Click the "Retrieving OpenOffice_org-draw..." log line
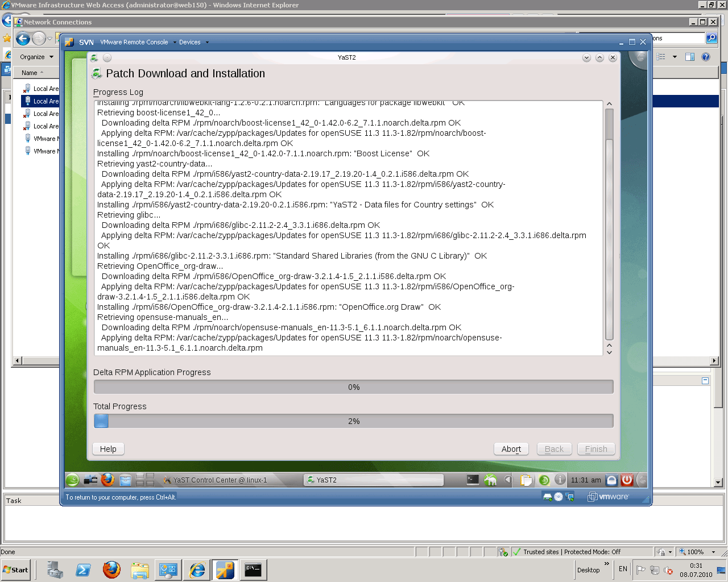This screenshot has height=582, width=728. click(x=160, y=266)
